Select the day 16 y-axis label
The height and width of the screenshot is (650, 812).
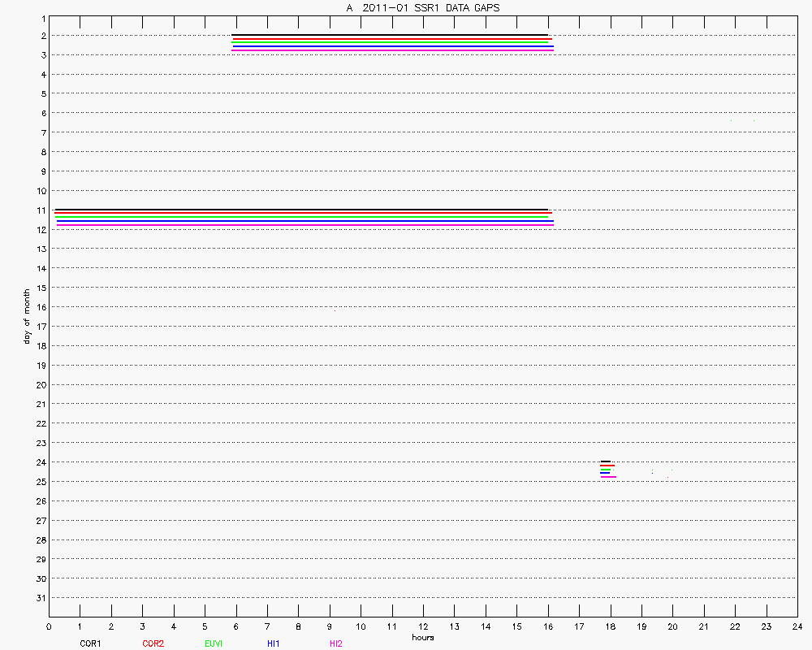[40, 307]
